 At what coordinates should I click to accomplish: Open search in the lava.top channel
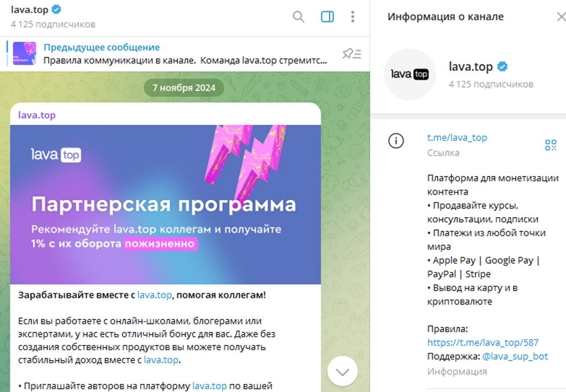[x=298, y=17]
